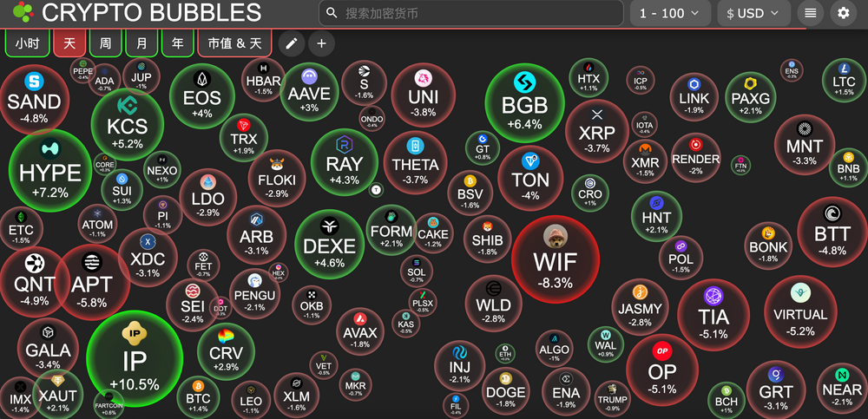Switch to the 年 (year) tab

click(178, 43)
